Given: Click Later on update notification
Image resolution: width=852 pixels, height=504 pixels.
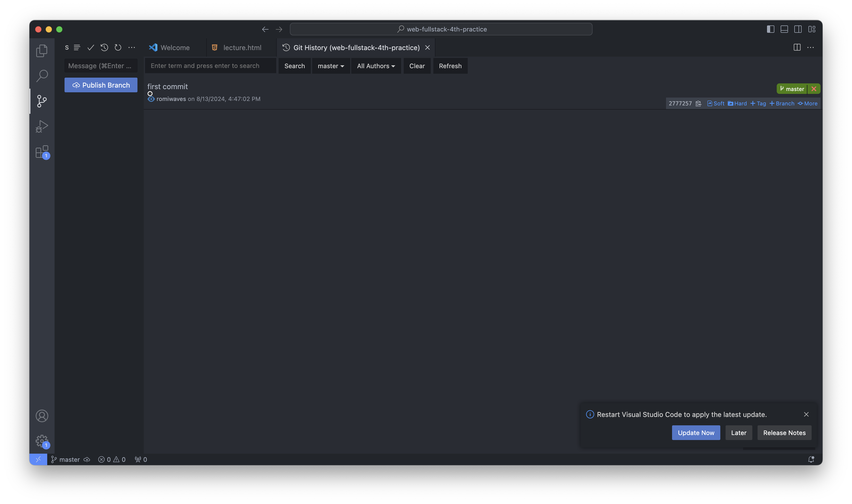Looking at the screenshot, I should (738, 433).
